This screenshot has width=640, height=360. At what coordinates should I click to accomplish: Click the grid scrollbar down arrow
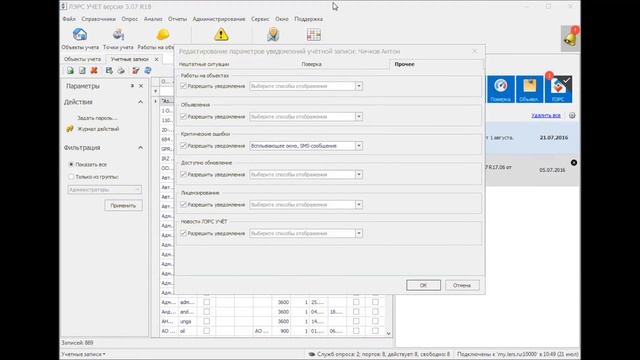[x=389, y=333]
